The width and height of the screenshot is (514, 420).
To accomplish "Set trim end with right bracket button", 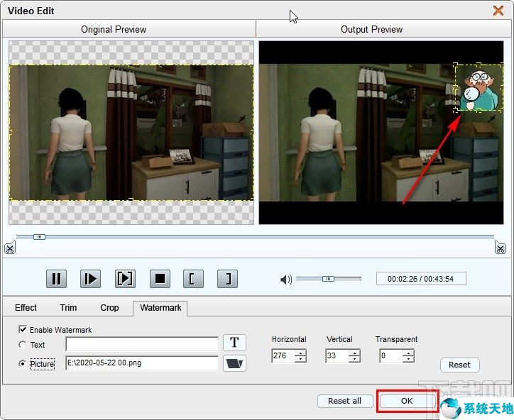I will [227, 279].
